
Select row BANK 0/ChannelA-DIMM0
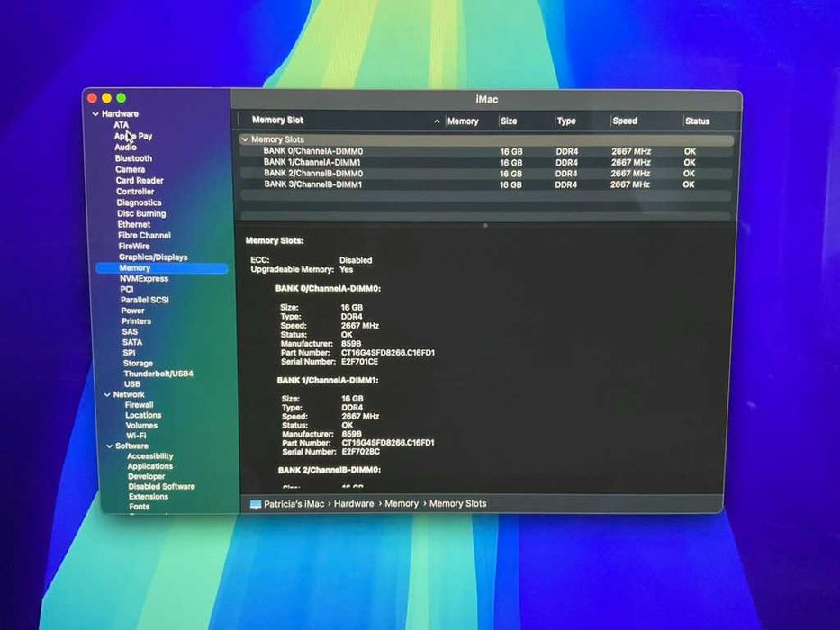486,151
